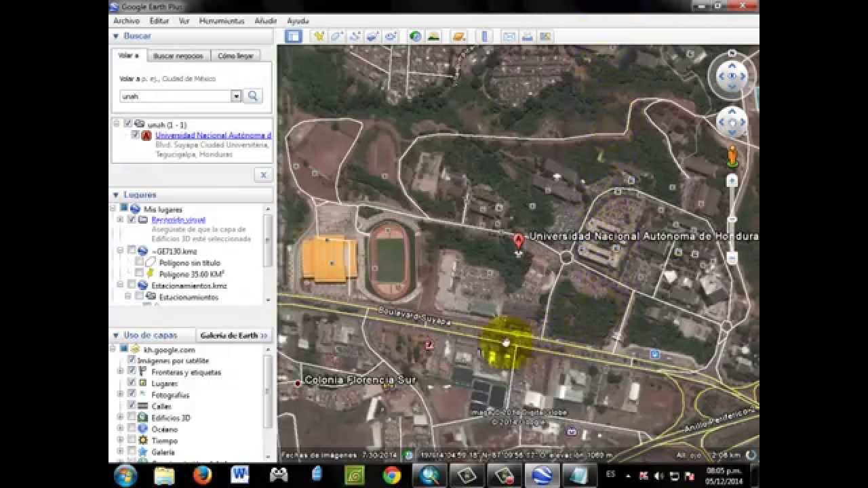Expand the Fronteras y etiquetas node
Image resolution: width=868 pixels, height=488 pixels.
point(120,371)
